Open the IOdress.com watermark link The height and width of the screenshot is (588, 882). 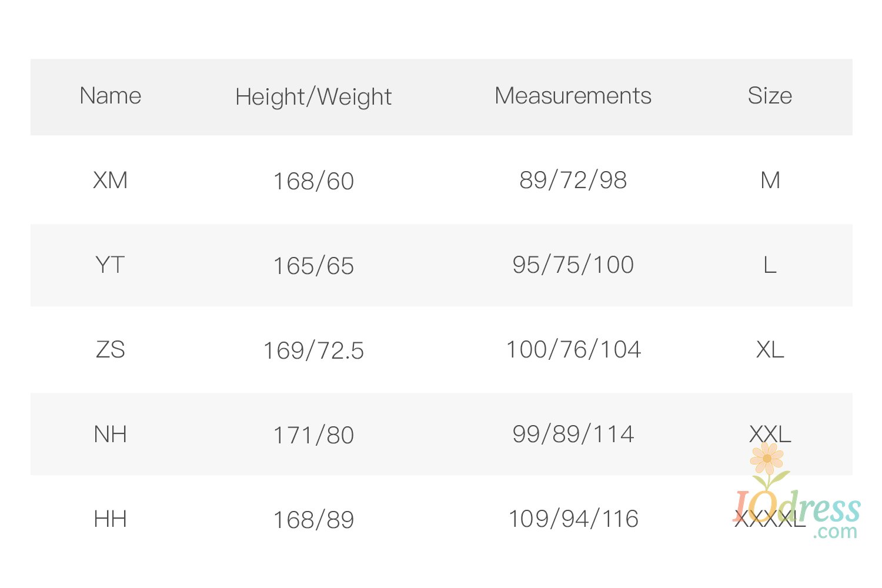[823, 512]
